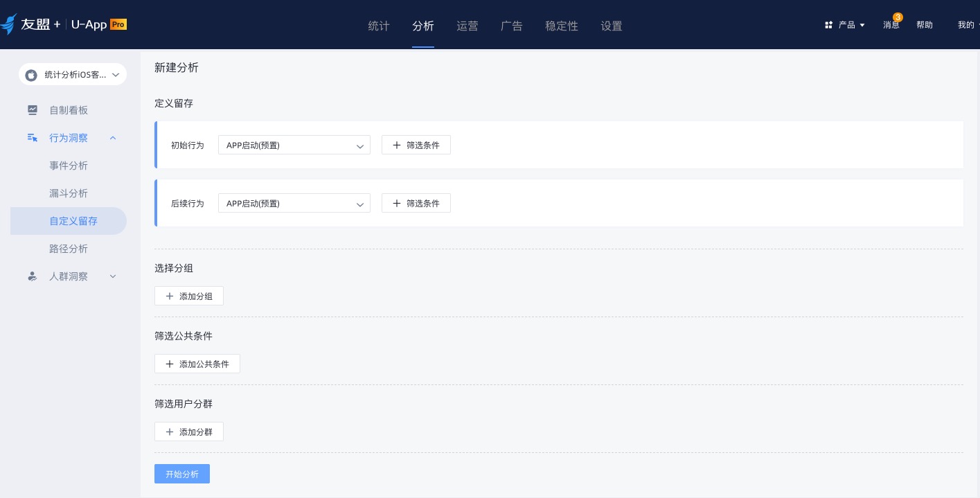980x498 pixels.
Task: Click the Apple app icon in the selector
Action: click(31, 75)
